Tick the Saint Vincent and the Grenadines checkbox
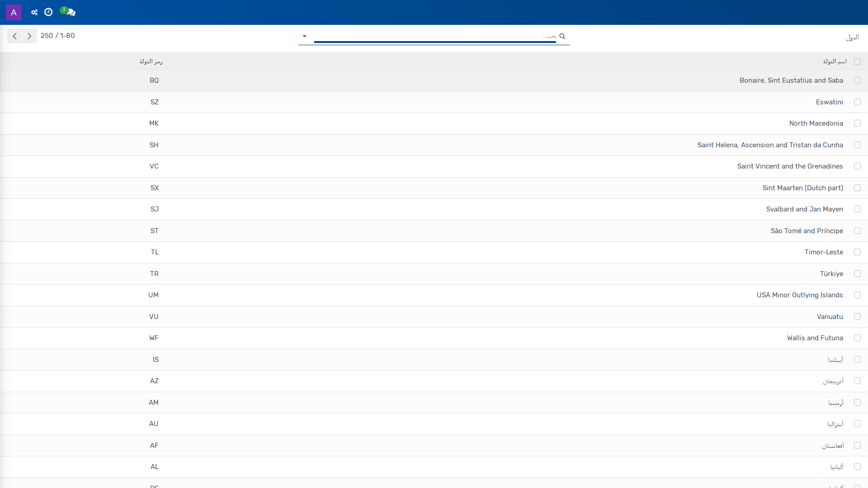The height and width of the screenshot is (488, 868). click(857, 166)
